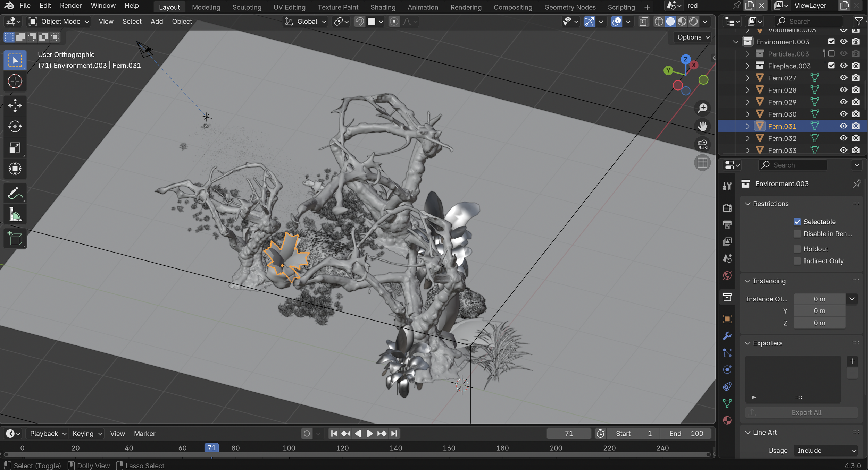Play the animation forward

[x=369, y=434]
